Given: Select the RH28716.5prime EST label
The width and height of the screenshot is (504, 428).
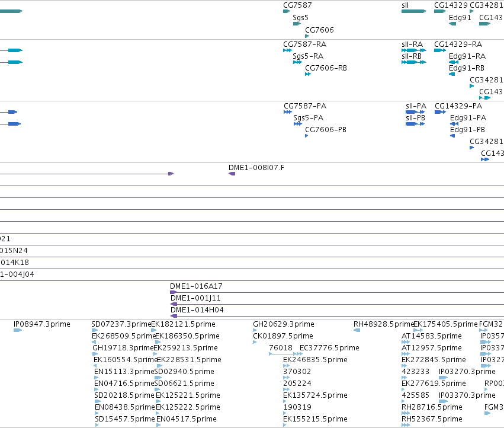Looking at the screenshot, I should coord(432,407).
